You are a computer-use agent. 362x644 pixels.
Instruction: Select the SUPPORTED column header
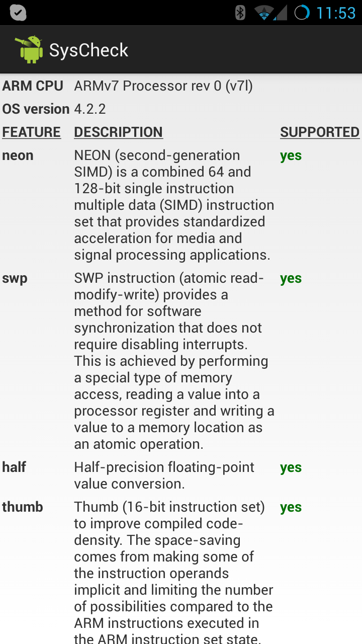[319, 132]
